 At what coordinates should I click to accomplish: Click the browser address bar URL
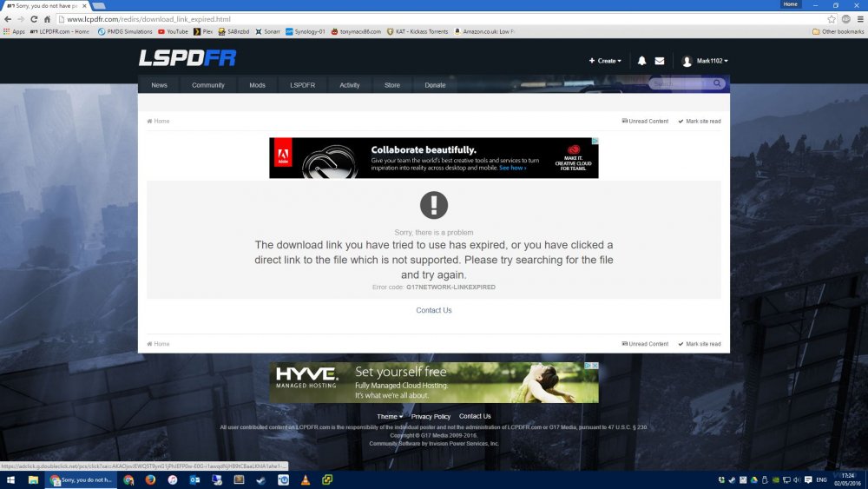[149, 19]
